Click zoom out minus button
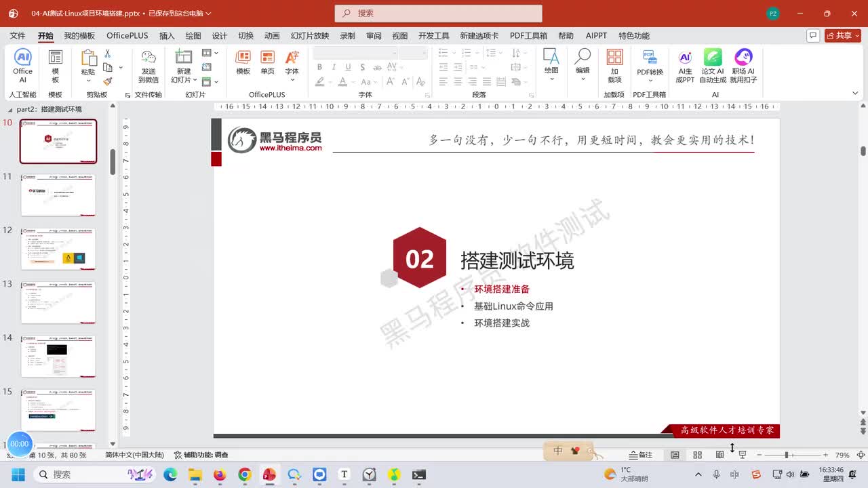Screen dimensions: 868x488 tap(759, 455)
